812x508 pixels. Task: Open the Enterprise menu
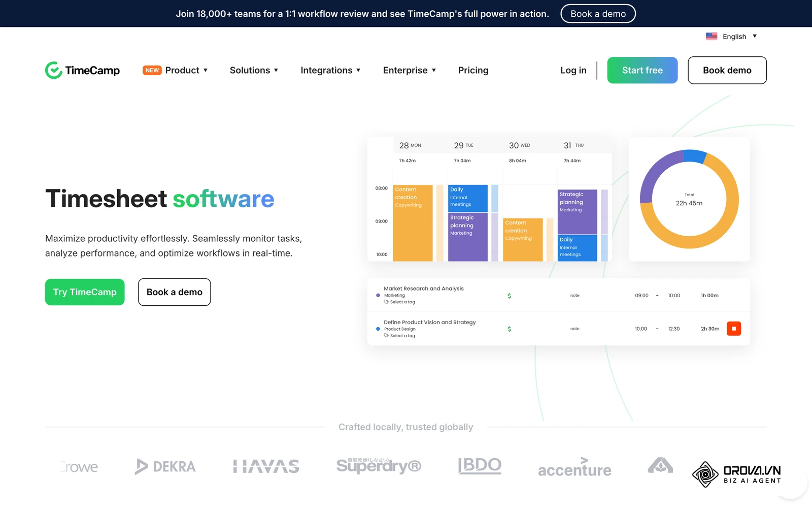click(x=410, y=70)
